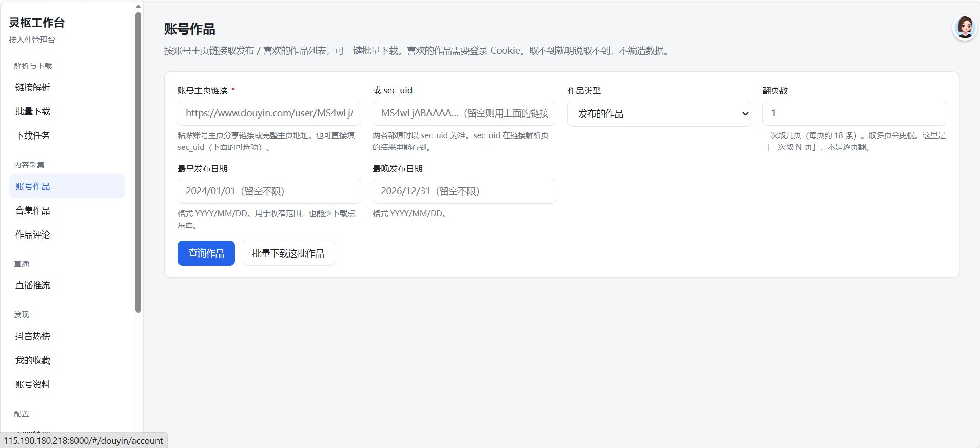This screenshot has width=980, height=448.
Task: Click the 解析与下载 section label
Action: point(33,66)
